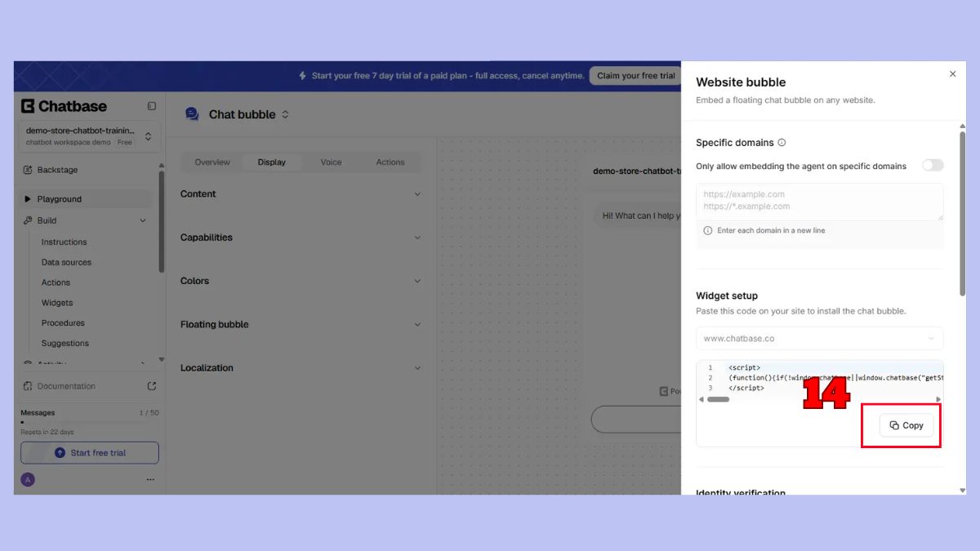
Task: Open the workspace switcher demo-store-chatbot-training
Action: [89, 136]
